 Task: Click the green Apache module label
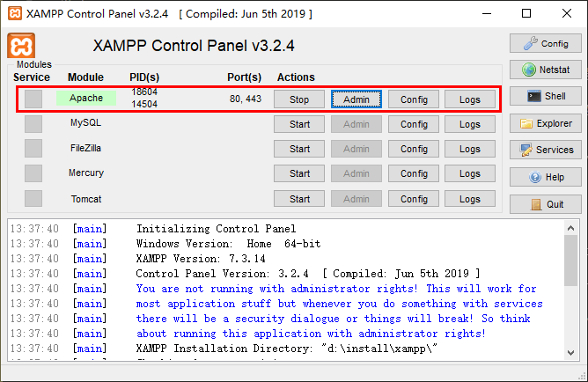click(86, 98)
